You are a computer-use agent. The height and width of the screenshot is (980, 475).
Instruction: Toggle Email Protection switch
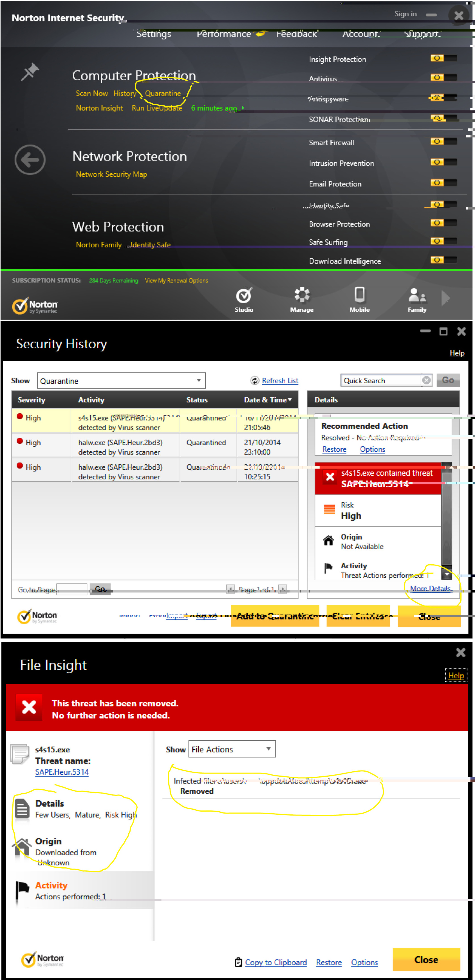point(443,182)
